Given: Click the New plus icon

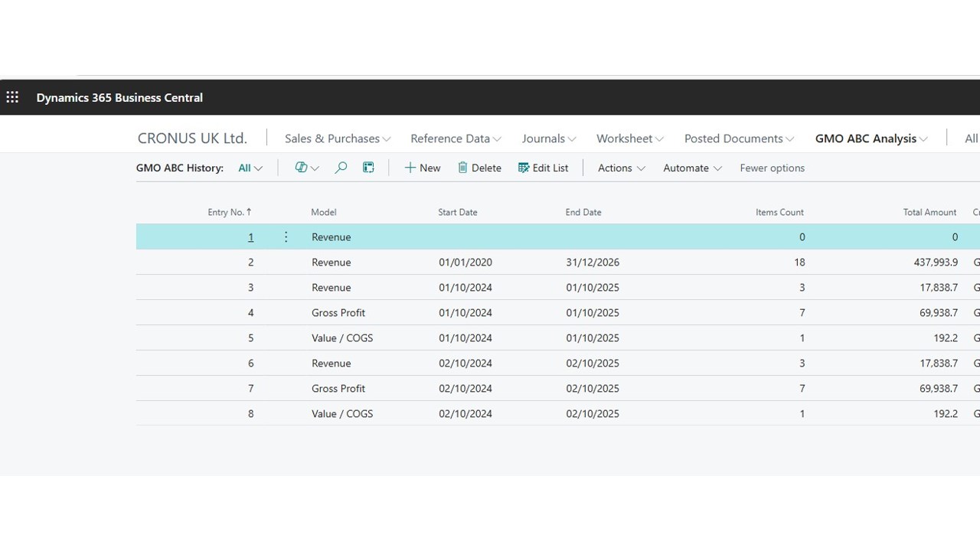Looking at the screenshot, I should [410, 168].
